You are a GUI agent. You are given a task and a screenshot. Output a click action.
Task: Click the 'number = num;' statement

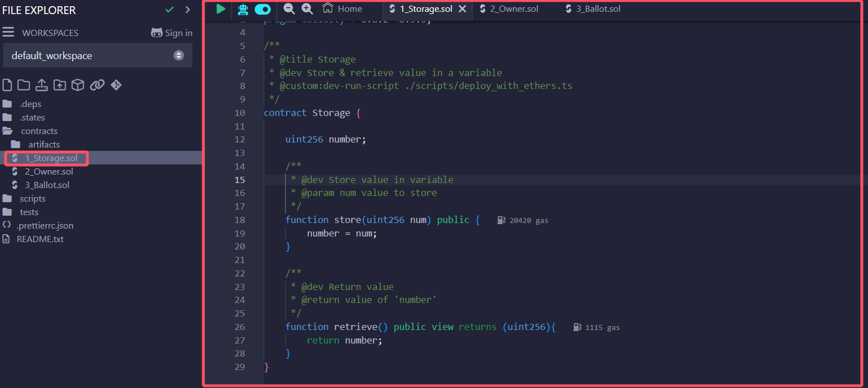[342, 233]
